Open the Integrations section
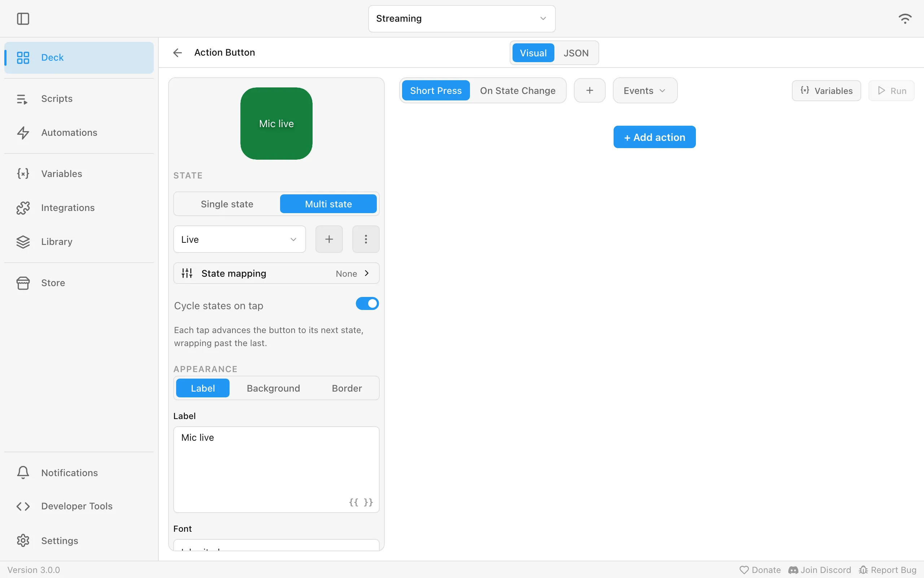 (79, 208)
